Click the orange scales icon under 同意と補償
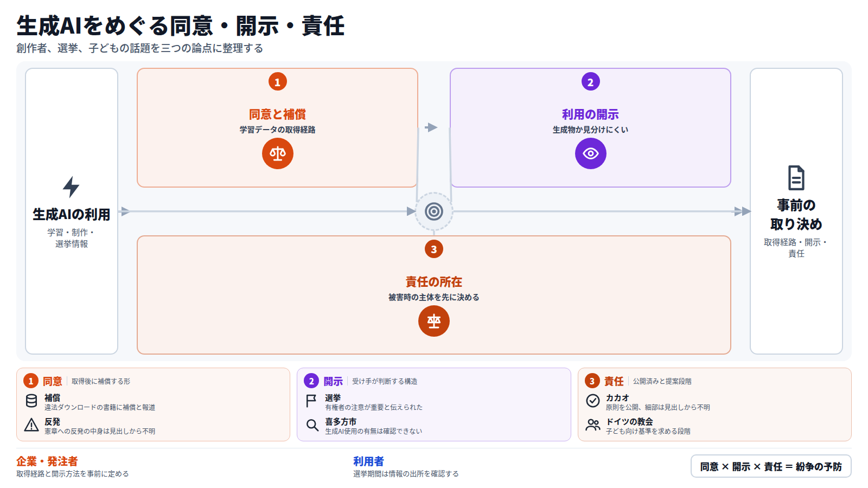The height and width of the screenshot is (488, 868). (x=278, y=153)
